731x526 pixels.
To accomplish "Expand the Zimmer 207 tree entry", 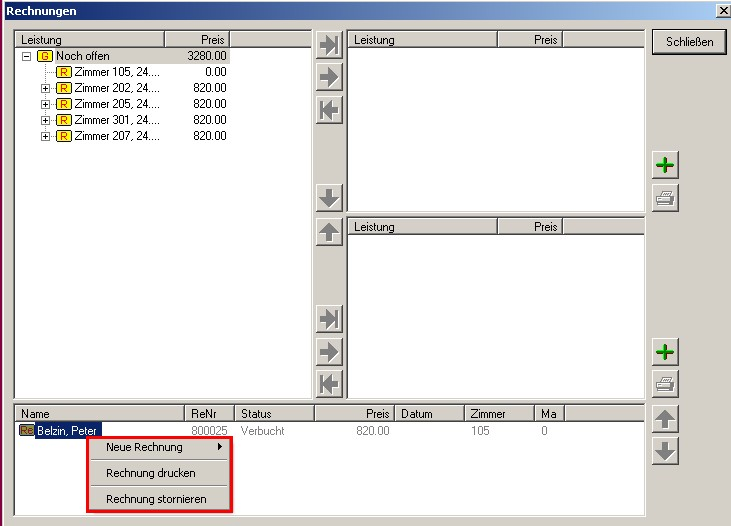I will pos(45,137).
